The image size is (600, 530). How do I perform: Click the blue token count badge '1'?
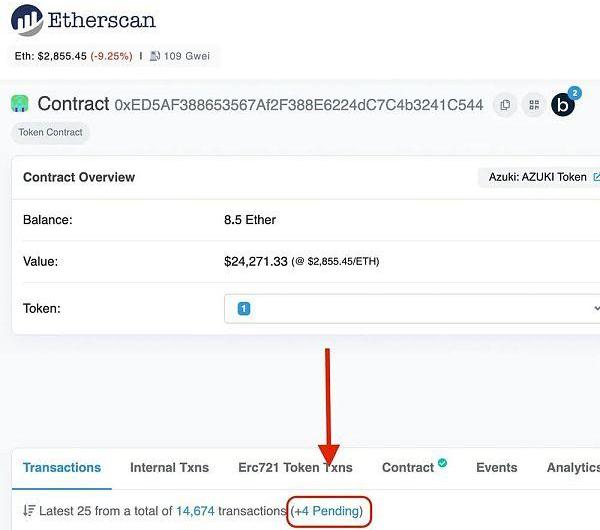tap(244, 308)
